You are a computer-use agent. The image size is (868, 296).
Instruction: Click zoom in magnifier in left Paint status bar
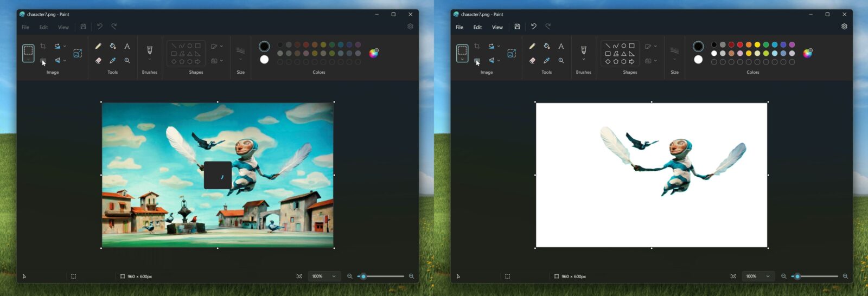point(411,276)
